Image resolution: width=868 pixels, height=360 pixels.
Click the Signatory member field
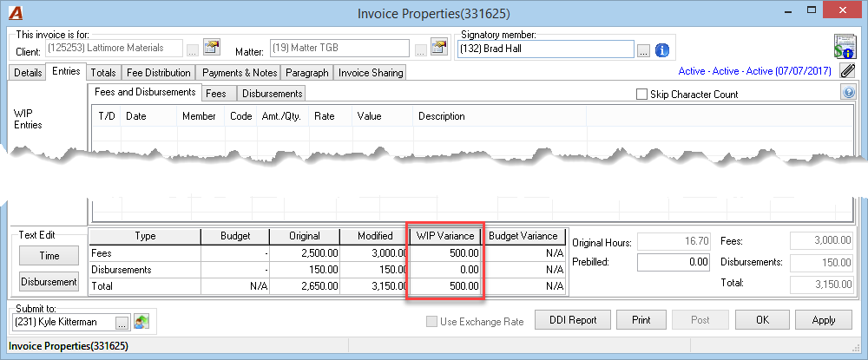[x=545, y=49]
